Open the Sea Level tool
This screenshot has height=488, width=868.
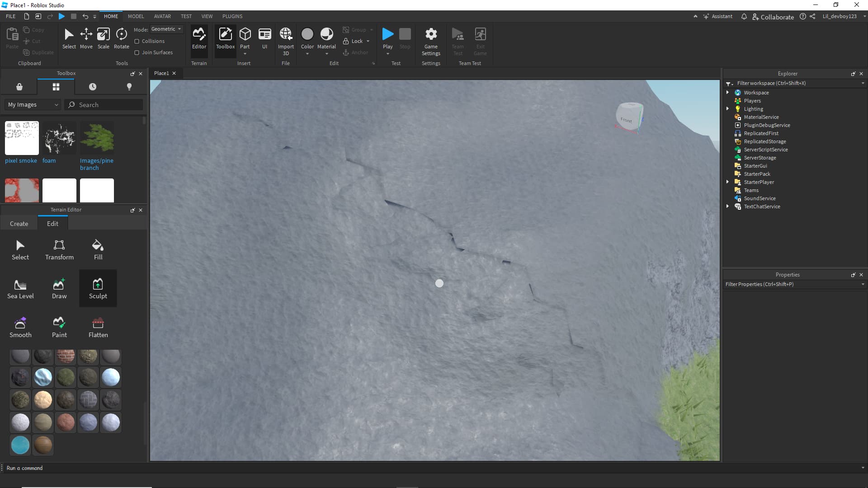(20, 289)
